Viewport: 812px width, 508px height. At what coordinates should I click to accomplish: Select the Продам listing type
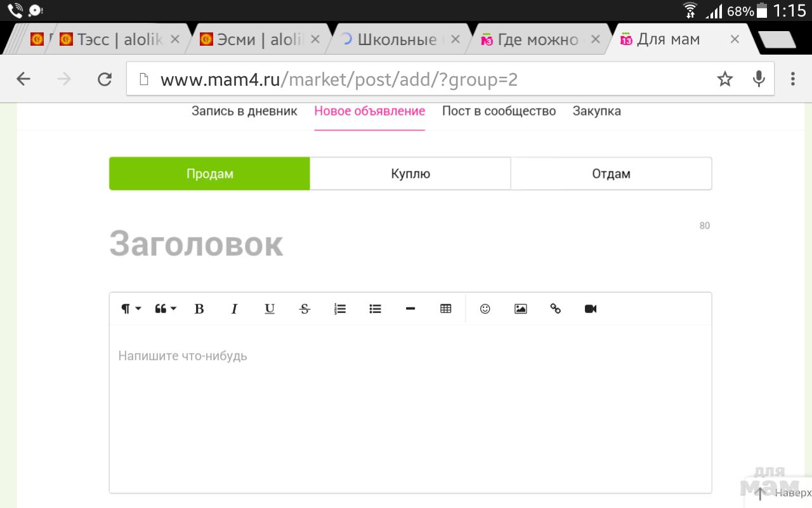(x=209, y=174)
